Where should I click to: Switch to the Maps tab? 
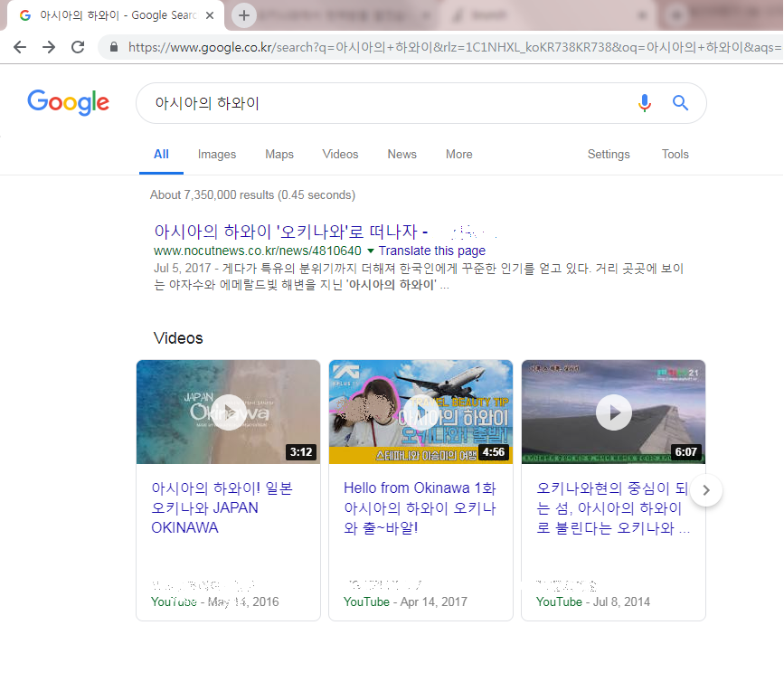279,154
